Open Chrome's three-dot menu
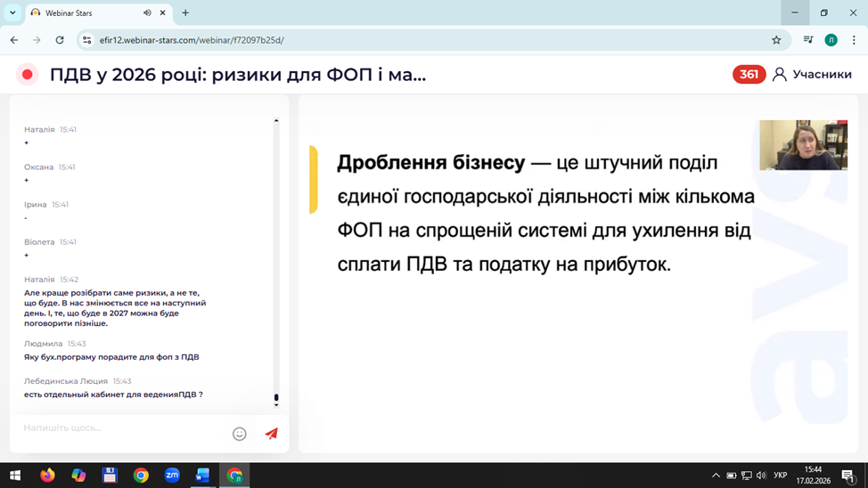 tap(853, 40)
